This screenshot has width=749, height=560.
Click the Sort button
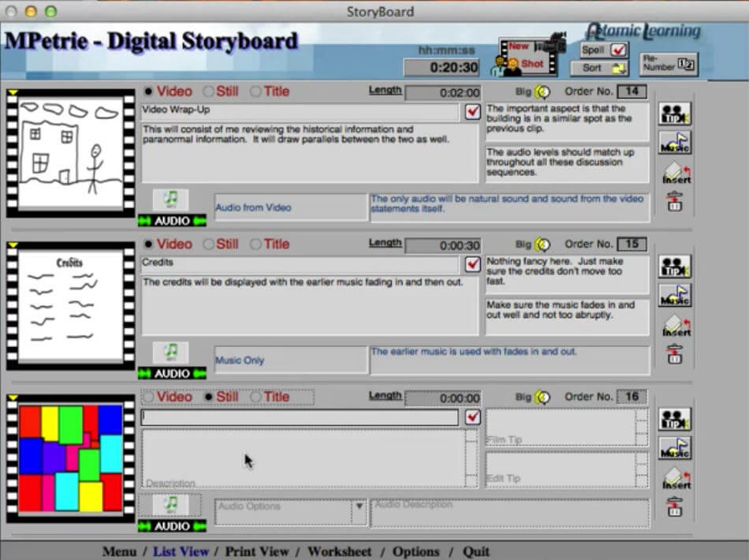click(596, 68)
